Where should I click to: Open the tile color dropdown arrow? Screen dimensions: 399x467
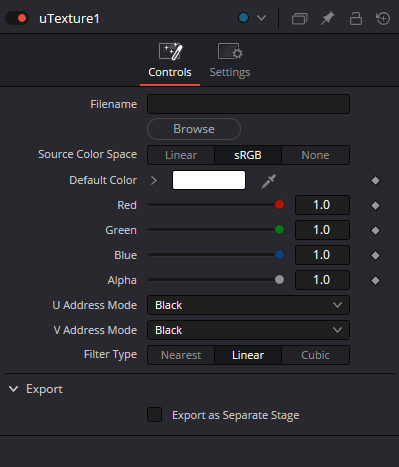click(x=261, y=18)
